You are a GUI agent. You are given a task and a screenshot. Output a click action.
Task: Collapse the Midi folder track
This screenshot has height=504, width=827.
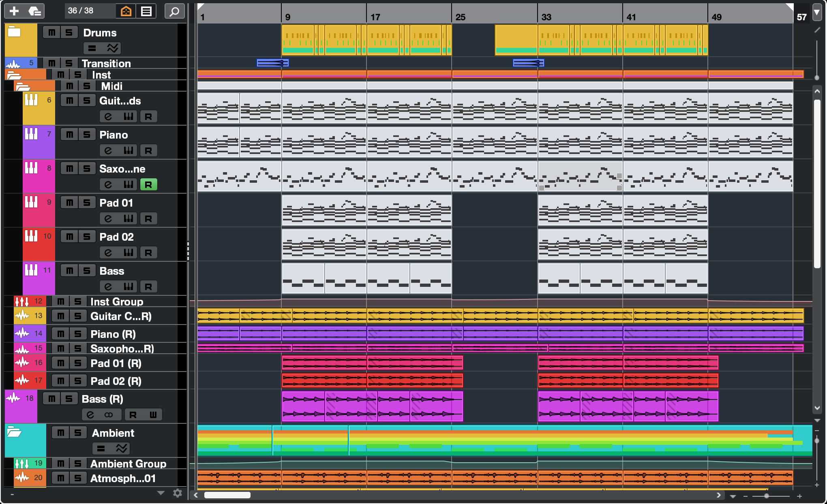pyautogui.click(x=23, y=86)
